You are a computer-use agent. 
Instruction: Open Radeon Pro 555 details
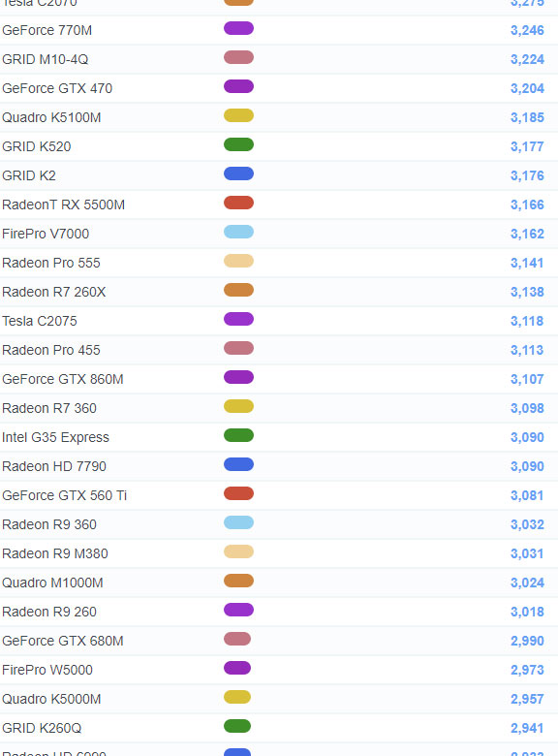pyautogui.click(x=51, y=263)
